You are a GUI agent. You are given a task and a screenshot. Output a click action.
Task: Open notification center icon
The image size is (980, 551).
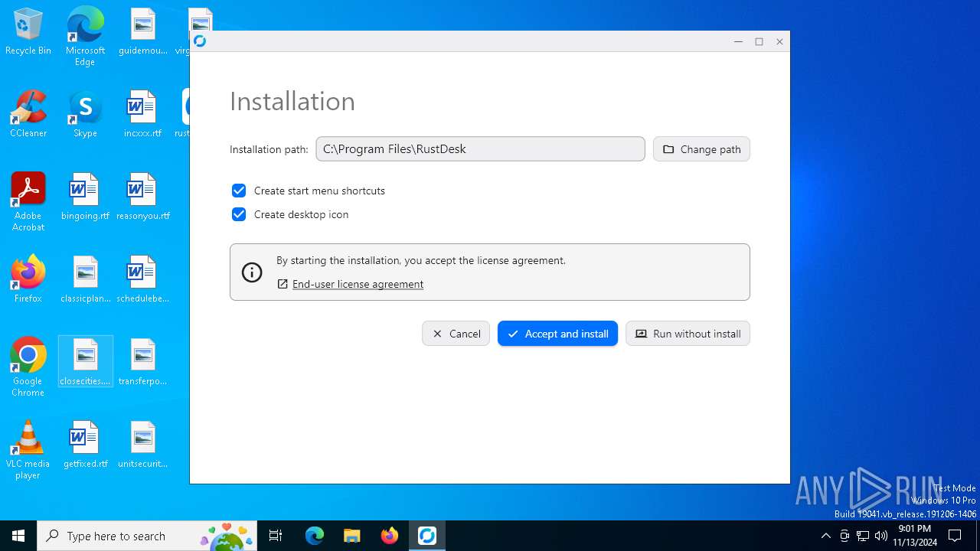tap(955, 536)
